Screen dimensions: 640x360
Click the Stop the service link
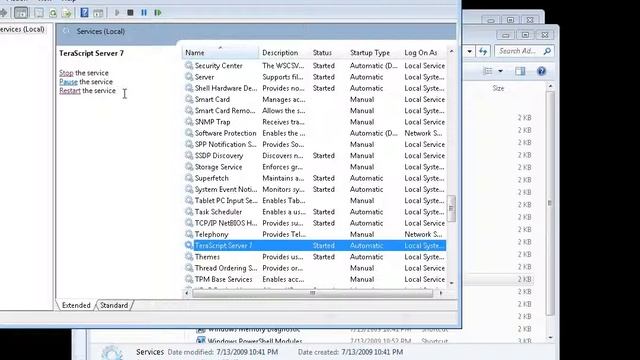click(66, 73)
